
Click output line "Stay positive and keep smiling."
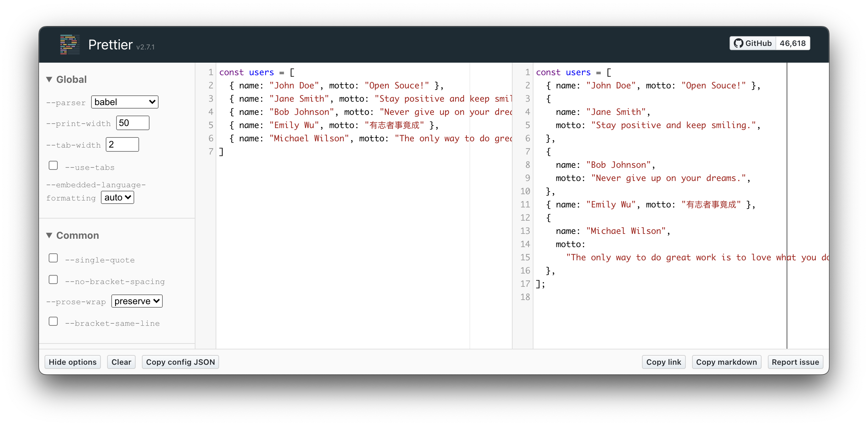658,125
